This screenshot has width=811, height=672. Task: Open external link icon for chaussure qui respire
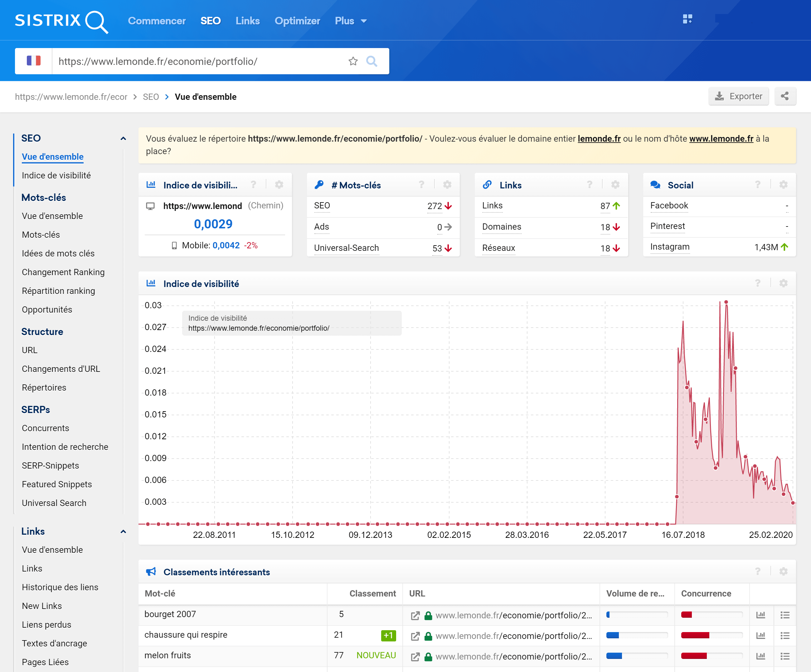coord(415,636)
